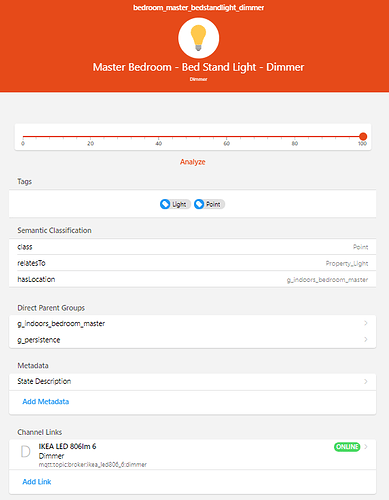Open the State Description metadata chevron

pyautogui.click(x=366, y=381)
